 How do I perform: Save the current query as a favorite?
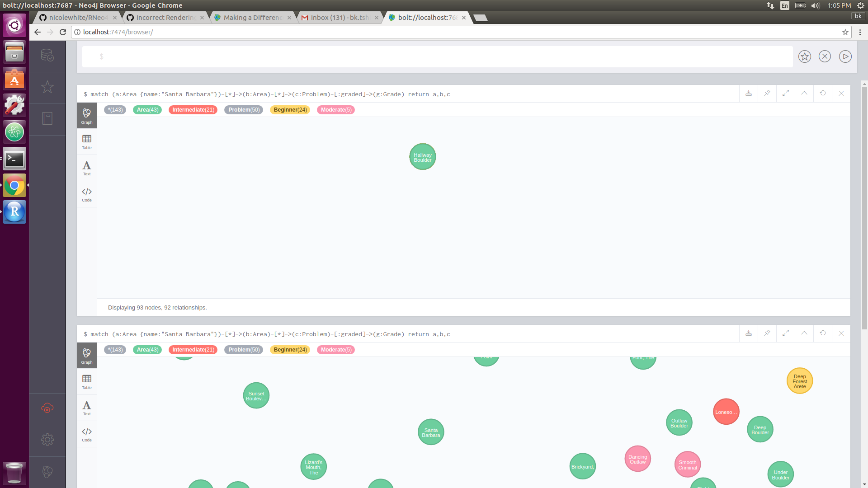804,56
